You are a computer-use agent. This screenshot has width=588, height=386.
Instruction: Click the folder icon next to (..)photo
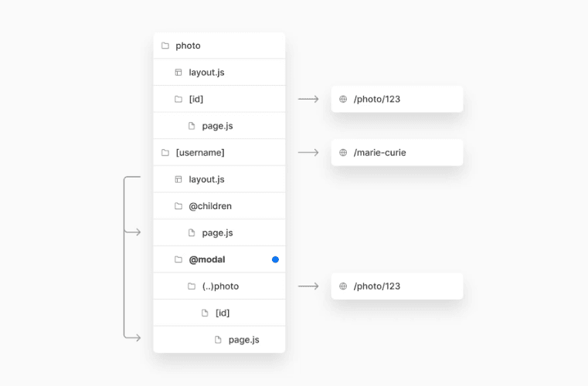coord(192,286)
